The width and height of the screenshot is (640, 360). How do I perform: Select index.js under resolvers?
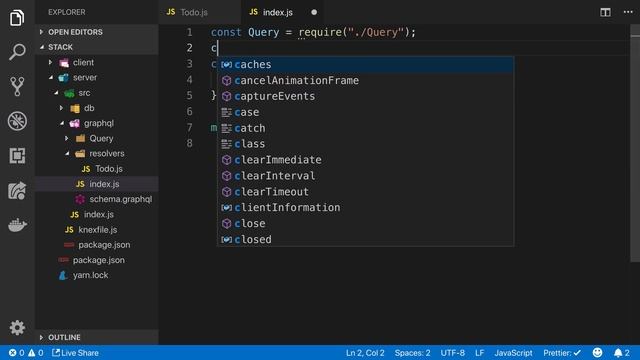(x=97, y=184)
